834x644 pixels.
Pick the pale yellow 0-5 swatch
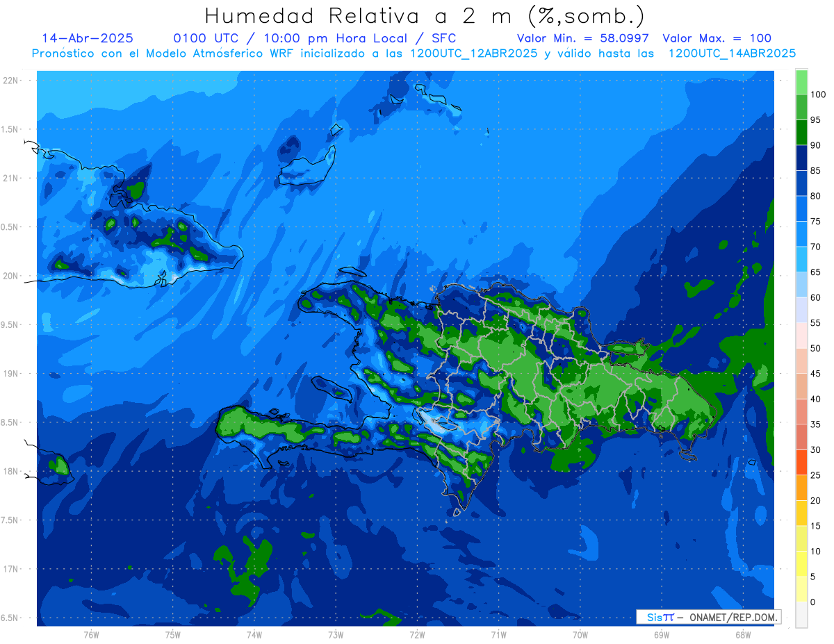(x=801, y=589)
